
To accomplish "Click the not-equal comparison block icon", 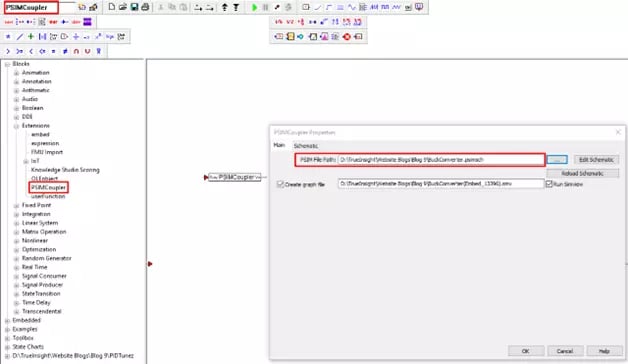I will [65, 51].
